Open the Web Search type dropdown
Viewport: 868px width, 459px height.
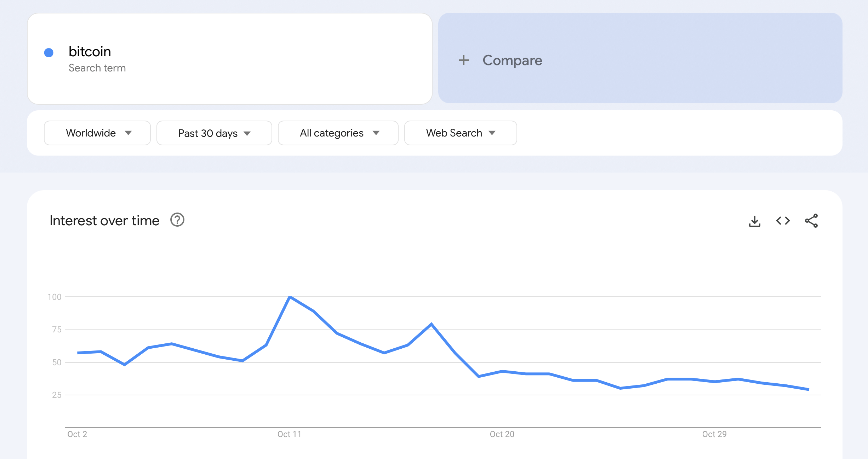tap(460, 133)
